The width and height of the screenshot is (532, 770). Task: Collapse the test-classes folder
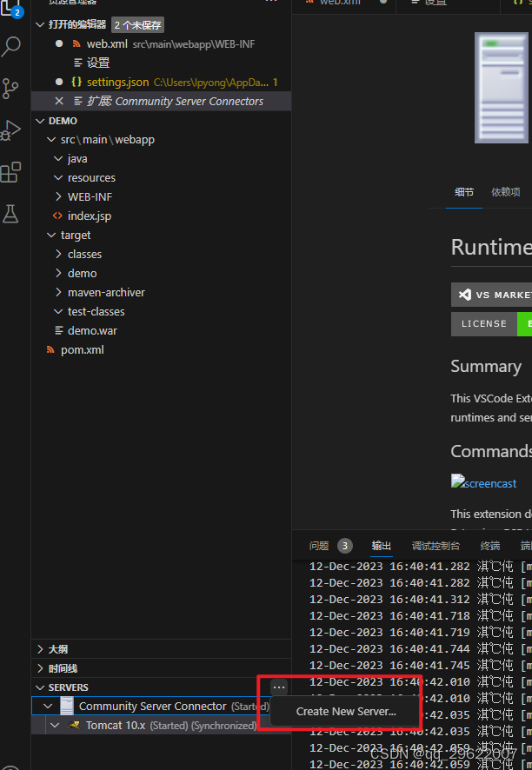click(x=58, y=311)
